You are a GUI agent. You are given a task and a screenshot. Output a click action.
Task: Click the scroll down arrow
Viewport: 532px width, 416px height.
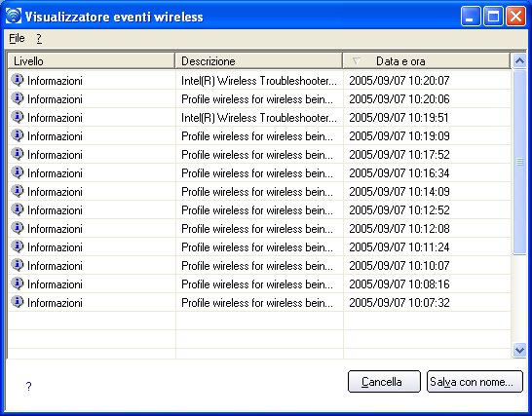click(519, 350)
